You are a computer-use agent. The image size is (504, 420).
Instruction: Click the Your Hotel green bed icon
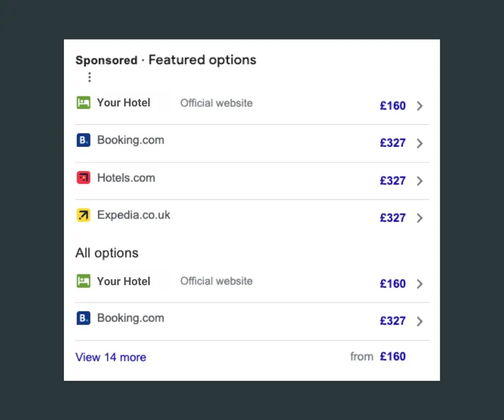(83, 102)
